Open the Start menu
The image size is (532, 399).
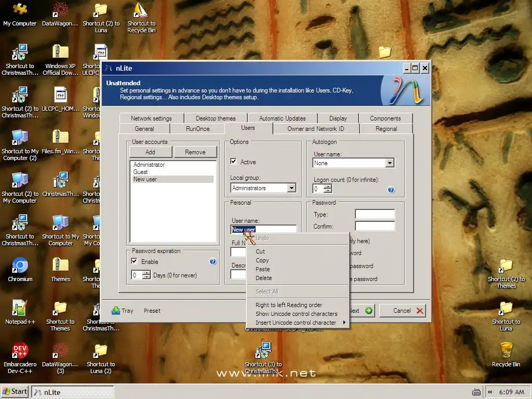tap(15, 392)
